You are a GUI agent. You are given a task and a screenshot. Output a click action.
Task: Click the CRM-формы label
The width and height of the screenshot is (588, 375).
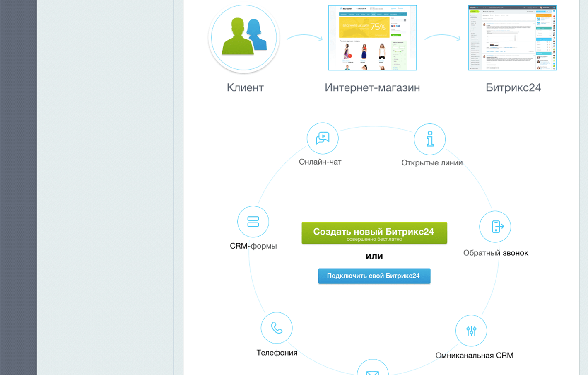pos(253,246)
